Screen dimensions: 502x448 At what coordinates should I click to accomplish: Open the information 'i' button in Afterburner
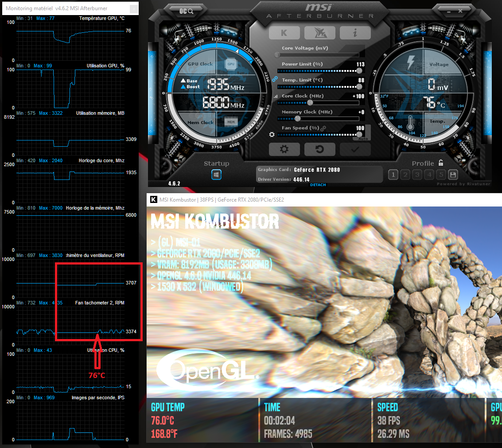tap(355, 33)
